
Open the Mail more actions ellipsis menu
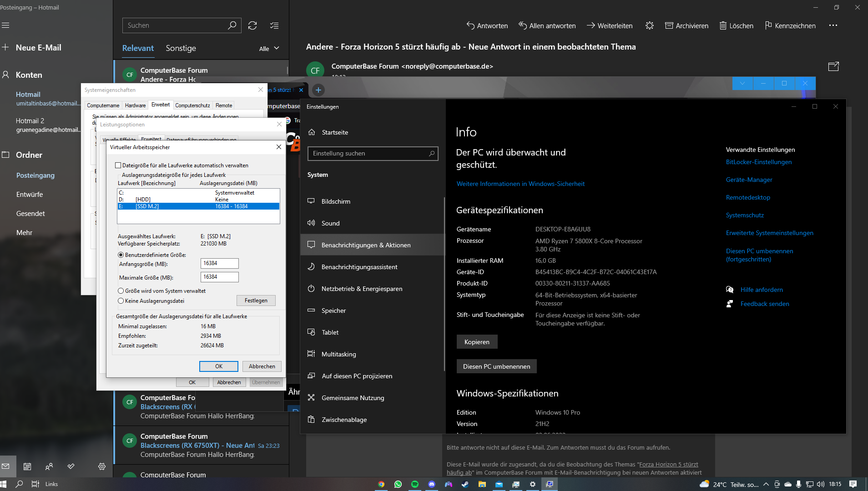pyautogui.click(x=833, y=25)
